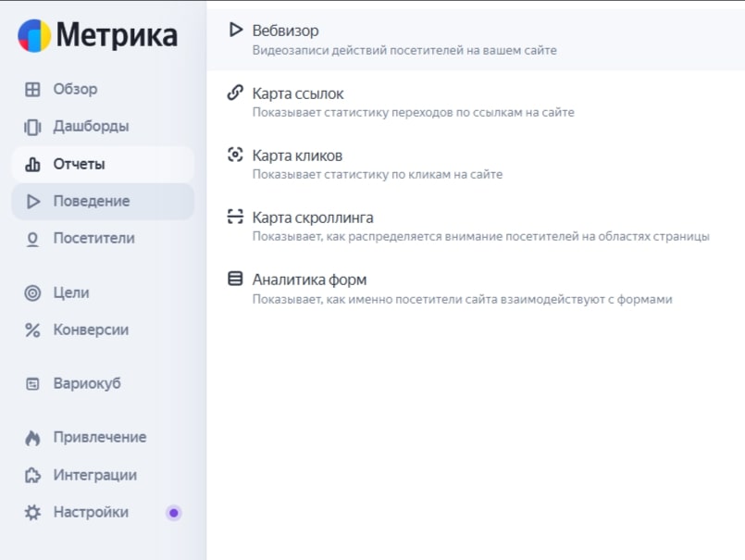
Task: Click the Вебвизор play triangle icon
Action: pyautogui.click(x=236, y=30)
